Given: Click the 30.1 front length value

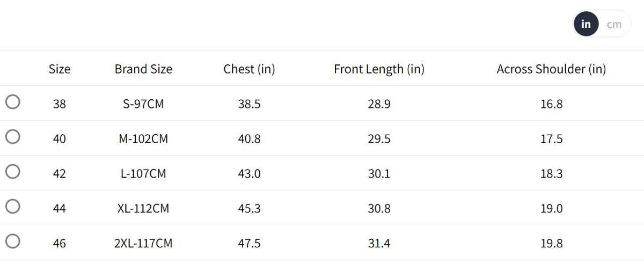Looking at the screenshot, I should click(x=379, y=174).
